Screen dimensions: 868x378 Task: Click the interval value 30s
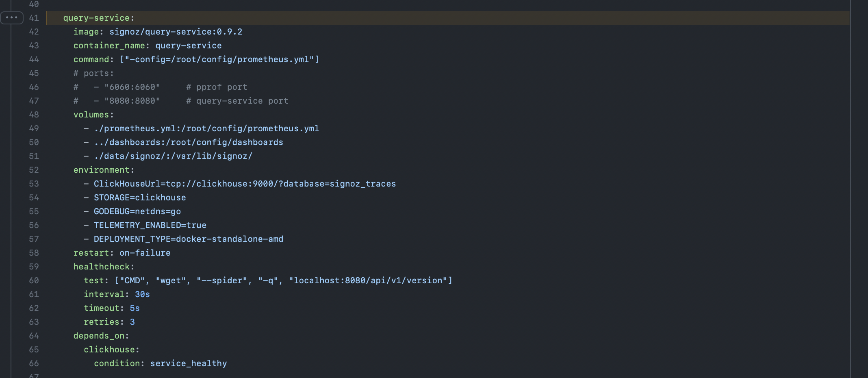point(143,294)
